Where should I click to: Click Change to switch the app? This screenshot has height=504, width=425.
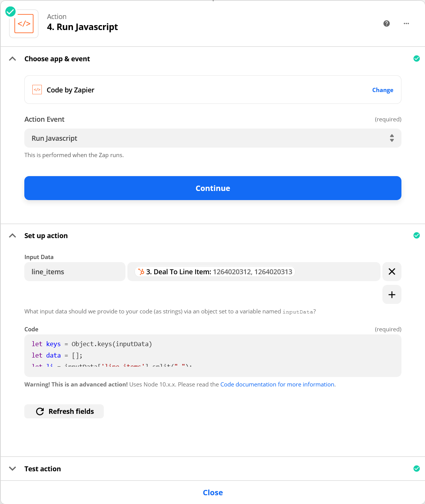tap(382, 90)
